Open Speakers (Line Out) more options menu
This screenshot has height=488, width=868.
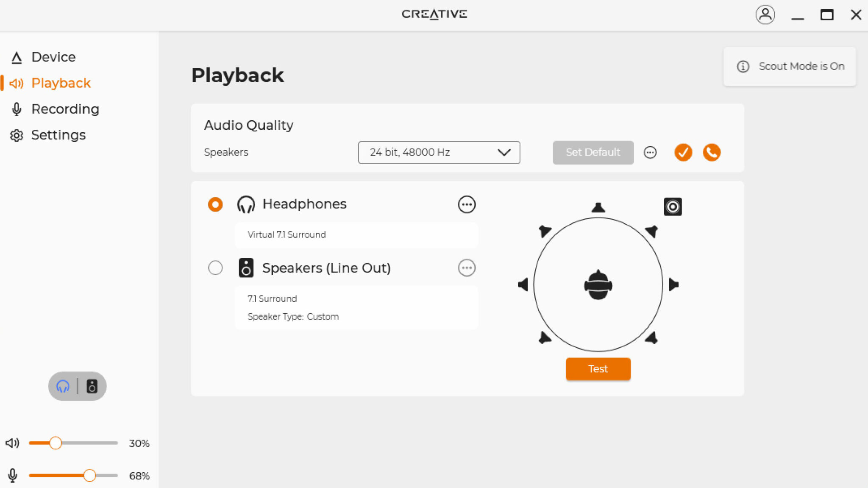point(467,268)
